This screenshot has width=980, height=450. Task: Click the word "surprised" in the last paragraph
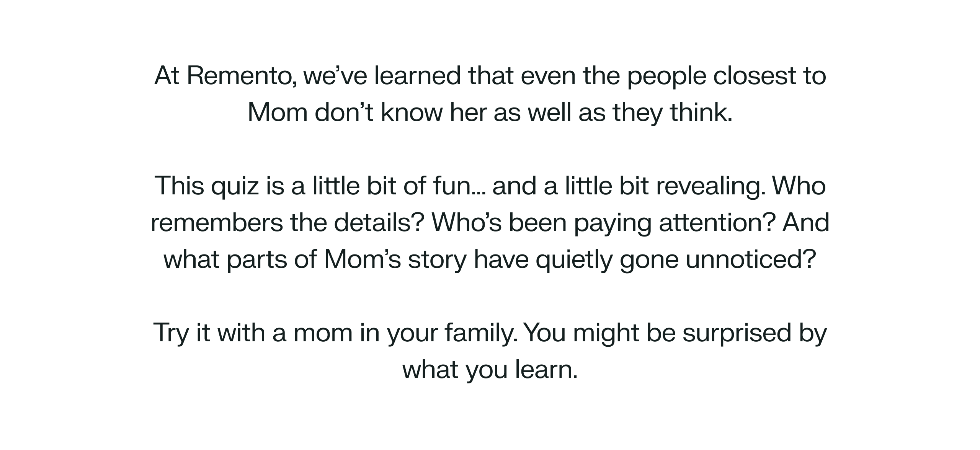(737, 333)
